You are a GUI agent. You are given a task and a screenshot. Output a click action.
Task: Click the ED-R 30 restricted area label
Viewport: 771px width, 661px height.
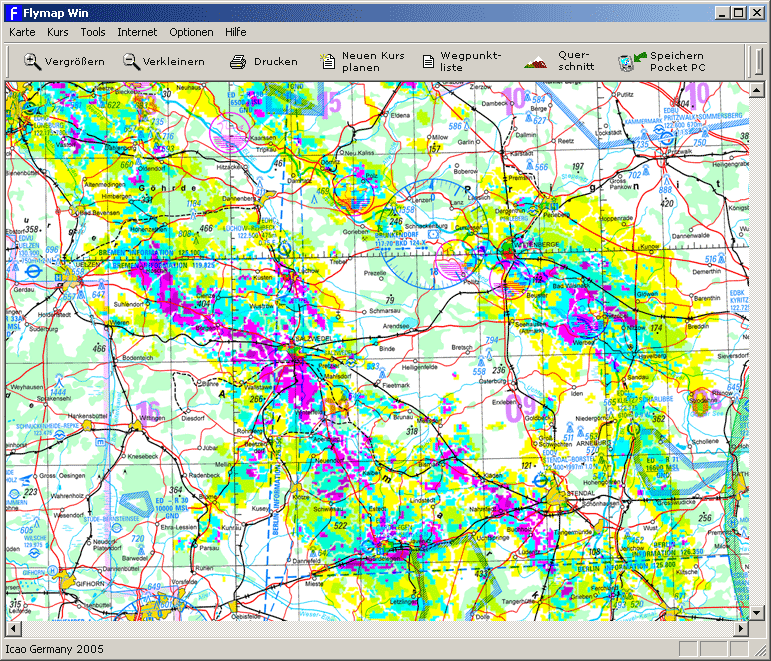pyautogui.click(x=172, y=508)
